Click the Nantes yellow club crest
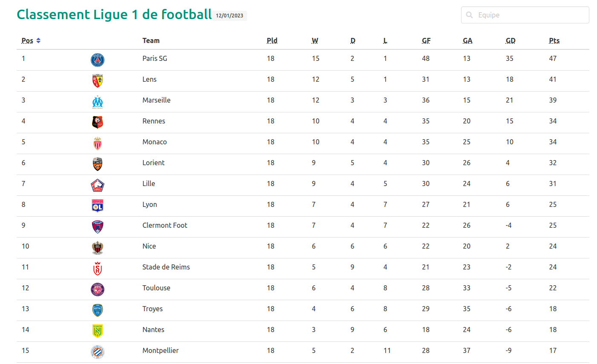This screenshot has height=364, width=597. [x=98, y=331]
